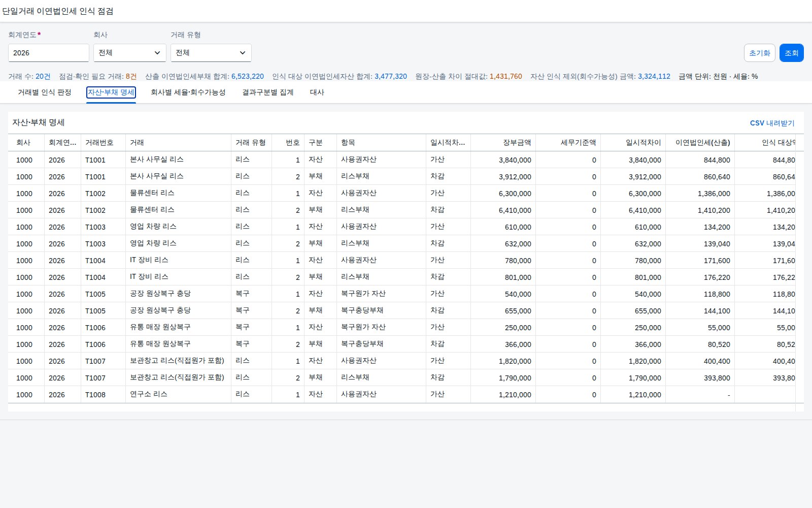Select the 자산·부채 명세 tab
This screenshot has width=812, height=508.
(111, 92)
